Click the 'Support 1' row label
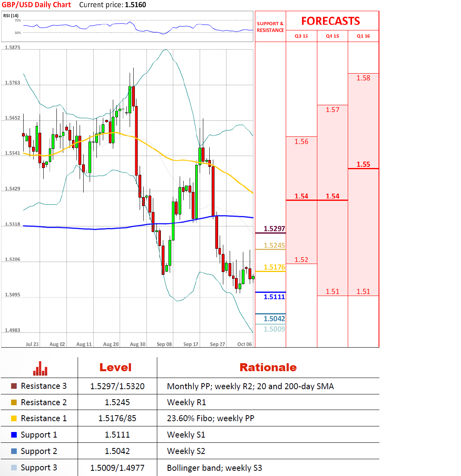This screenshot has height=476, width=461. pyautogui.click(x=39, y=435)
